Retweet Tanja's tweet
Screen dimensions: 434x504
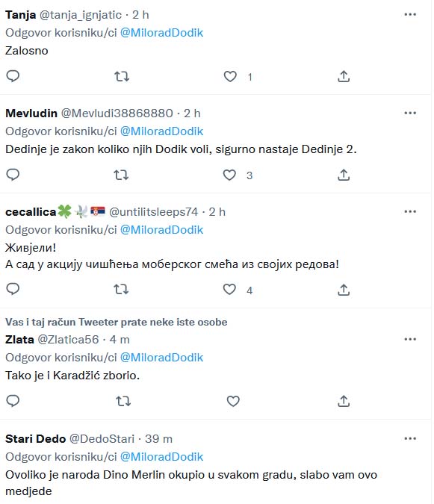click(122, 76)
